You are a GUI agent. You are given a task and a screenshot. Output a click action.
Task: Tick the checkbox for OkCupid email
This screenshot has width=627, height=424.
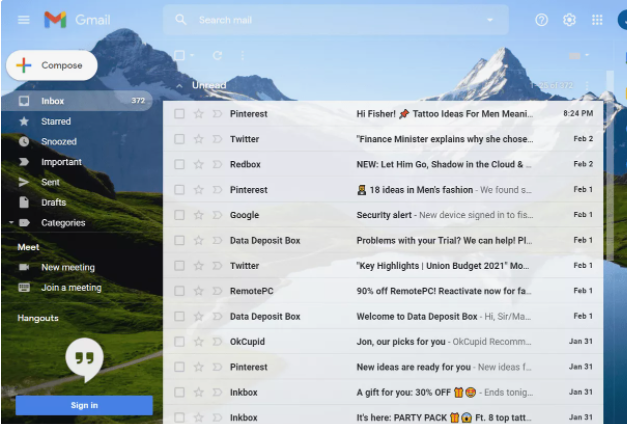[179, 342]
